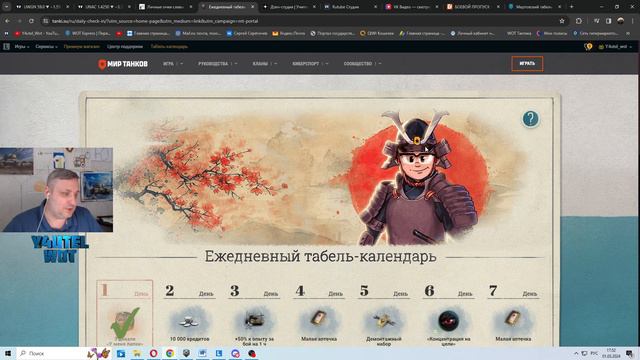The width and height of the screenshot is (640, 360).
Task: Open File Explorer from taskbar
Action: (137, 353)
